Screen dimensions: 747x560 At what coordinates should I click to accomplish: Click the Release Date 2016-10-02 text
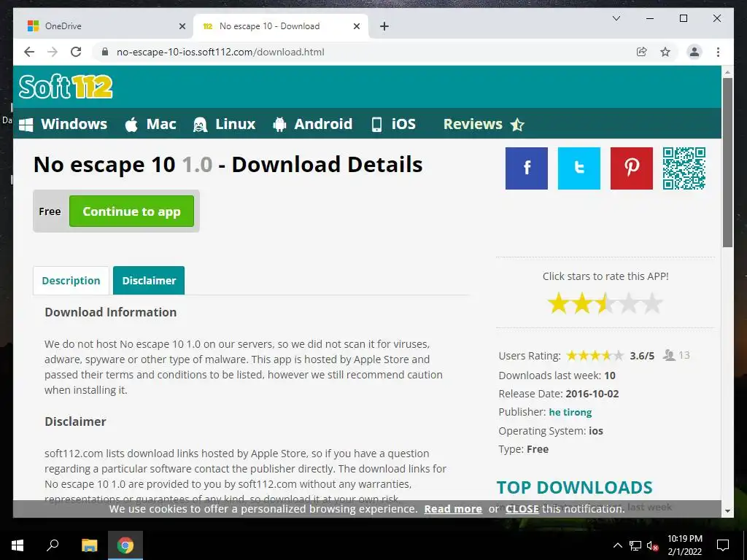pyautogui.click(x=558, y=394)
